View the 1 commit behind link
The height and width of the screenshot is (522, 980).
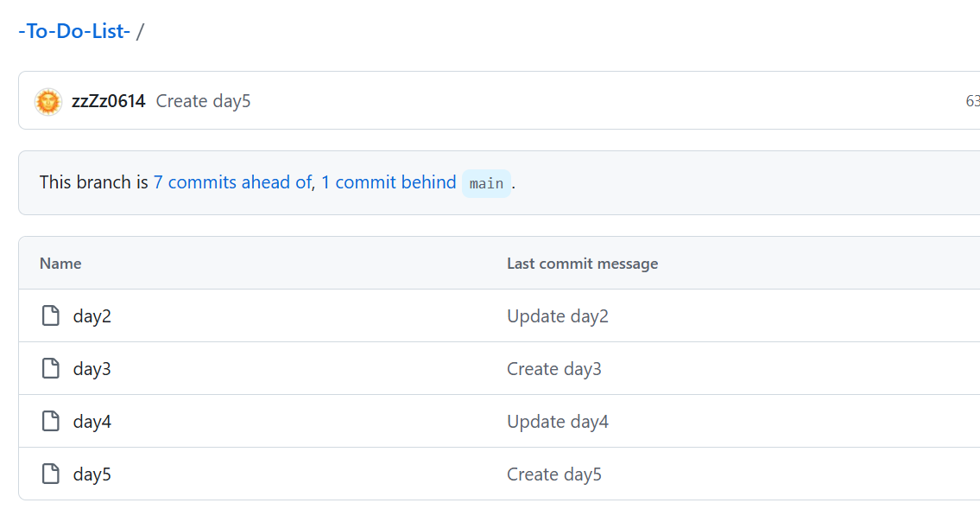[x=389, y=182]
